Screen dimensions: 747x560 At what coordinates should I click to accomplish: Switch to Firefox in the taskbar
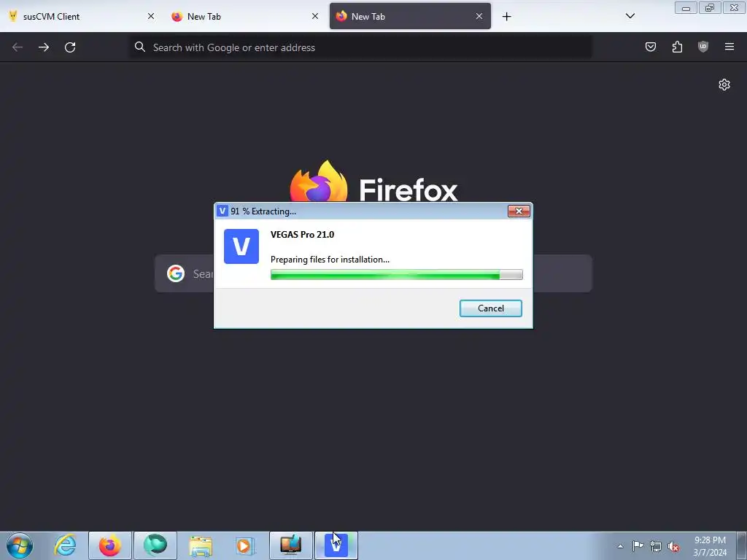110,545
